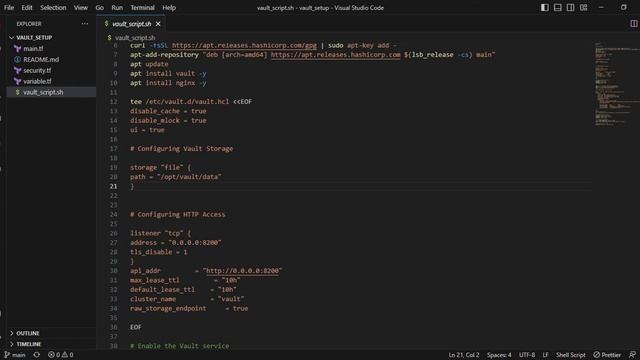This screenshot has height=360, width=640.
Task: Click the Terraform icon next to main.tf
Action: 17,49
